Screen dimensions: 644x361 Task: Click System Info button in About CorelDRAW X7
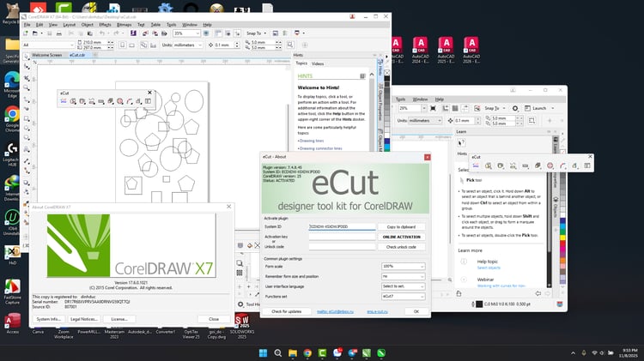pyautogui.click(x=48, y=319)
